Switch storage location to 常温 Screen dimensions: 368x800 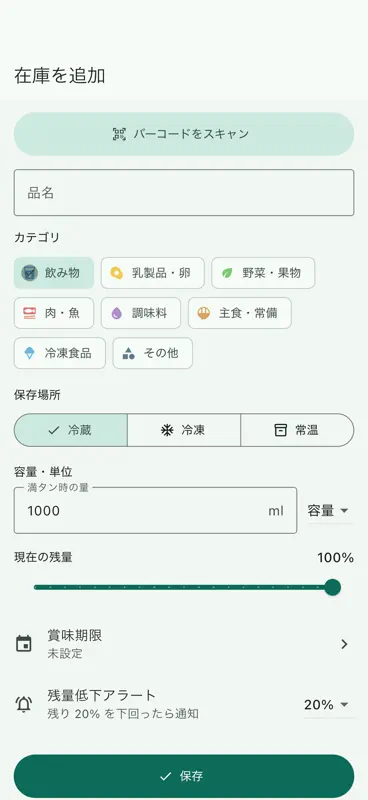(297, 430)
